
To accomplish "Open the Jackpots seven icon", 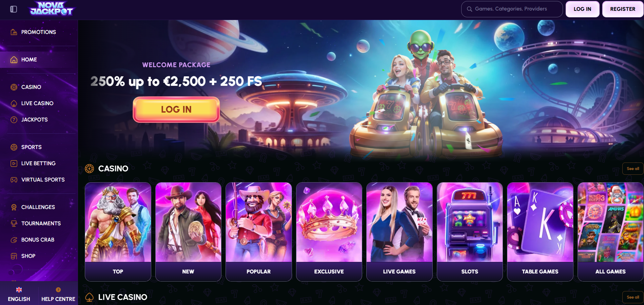I will (14, 120).
